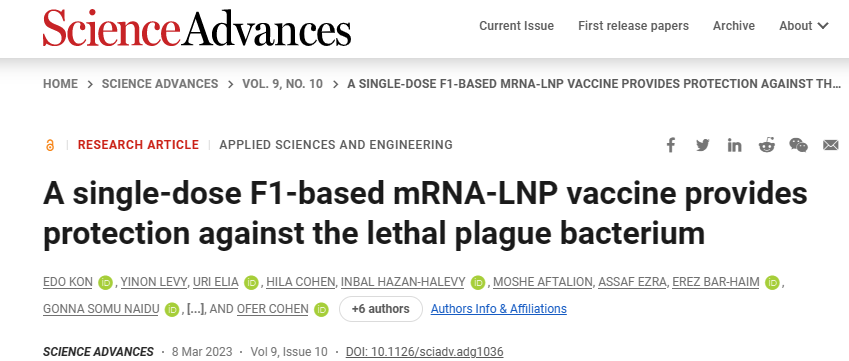Open ORCID icon beside Ofer Cohen
This screenshot has height=361, width=849.
pyautogui.click(x=321, y=310)
